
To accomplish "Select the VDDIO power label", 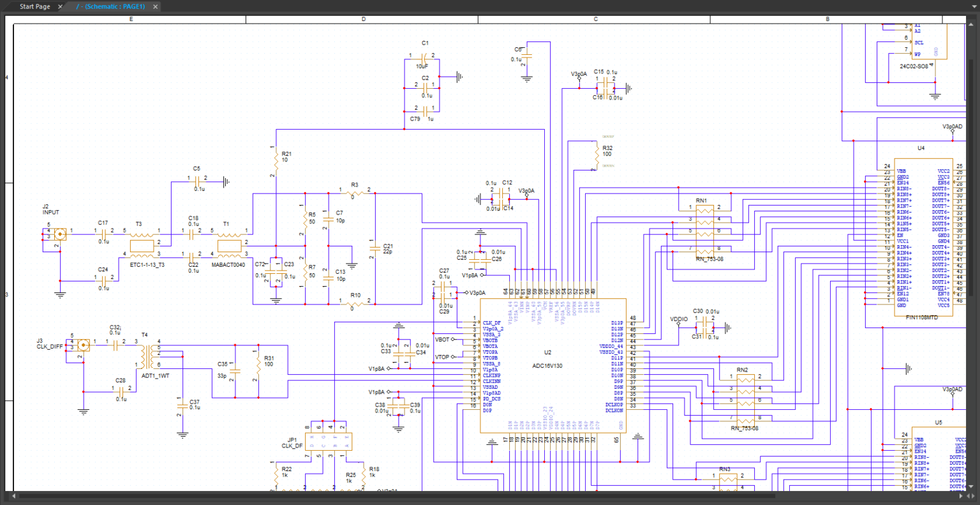I will point(678,318).
